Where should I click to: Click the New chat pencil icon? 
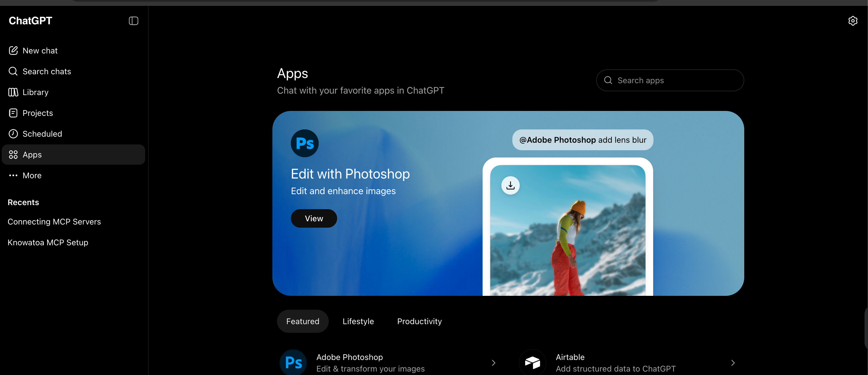[x=13, y=51]
